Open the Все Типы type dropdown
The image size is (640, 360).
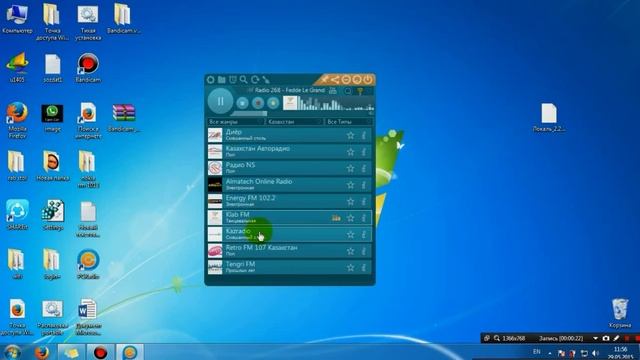(x=349, y=122)
